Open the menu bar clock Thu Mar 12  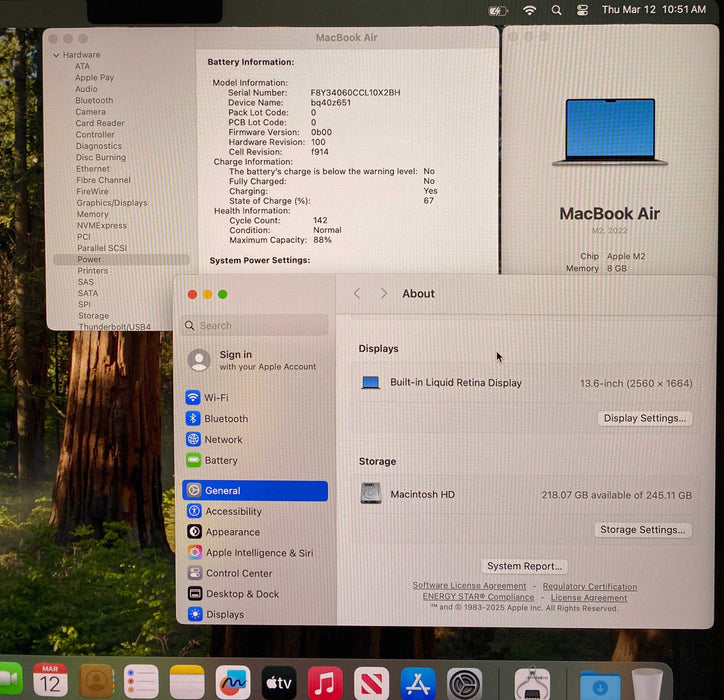(x=654, y=9)
